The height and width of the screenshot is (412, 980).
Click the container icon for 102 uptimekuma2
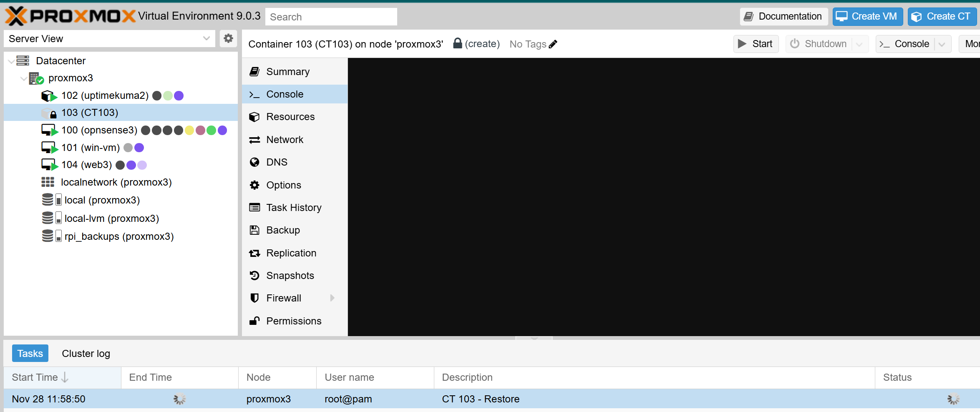click(x=49, y=96)
